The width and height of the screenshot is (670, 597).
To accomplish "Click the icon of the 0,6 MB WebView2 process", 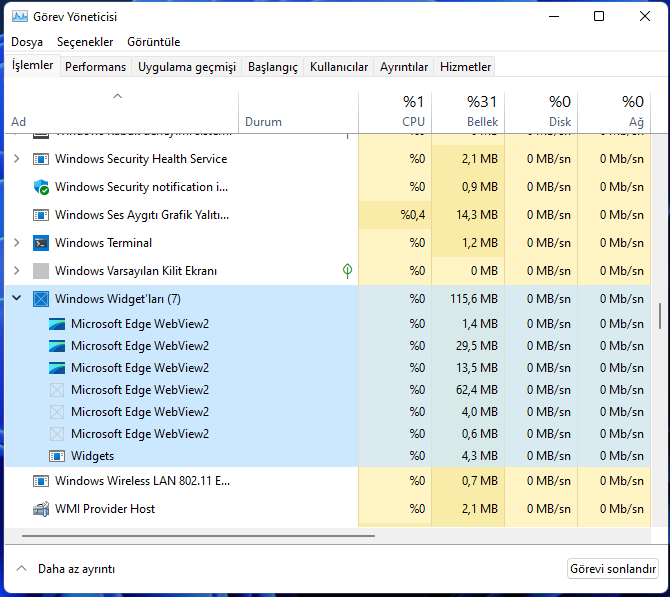I will pyautogui.click(x=57, y=434).
